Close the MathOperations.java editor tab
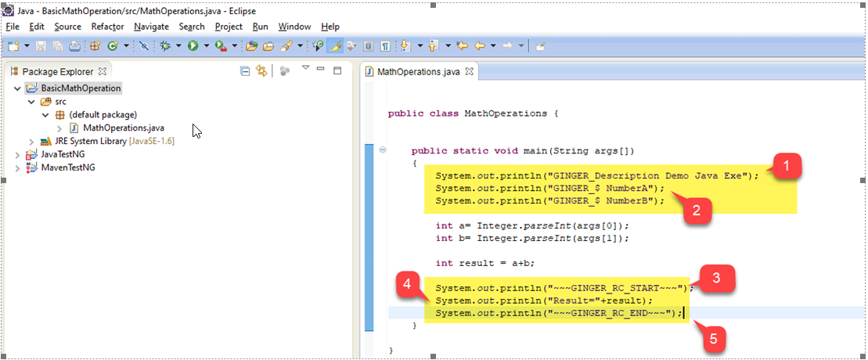The width and height of the screenshot is (868, 360). coord(469,71)
